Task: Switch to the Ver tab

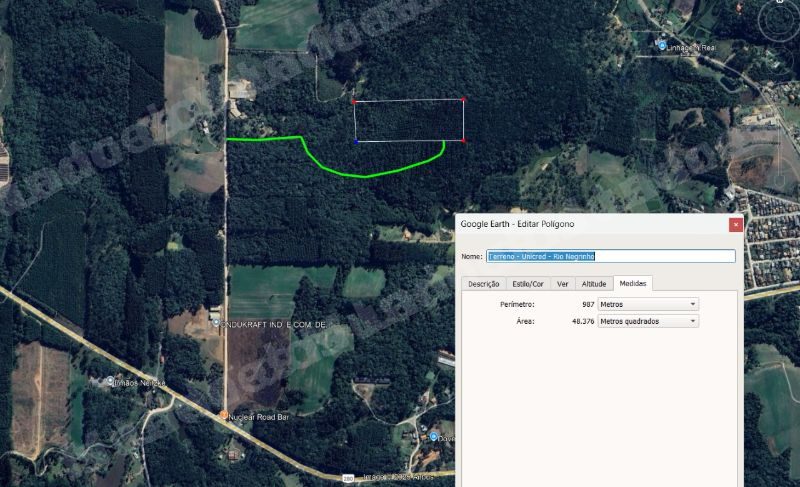Action: 562,284
